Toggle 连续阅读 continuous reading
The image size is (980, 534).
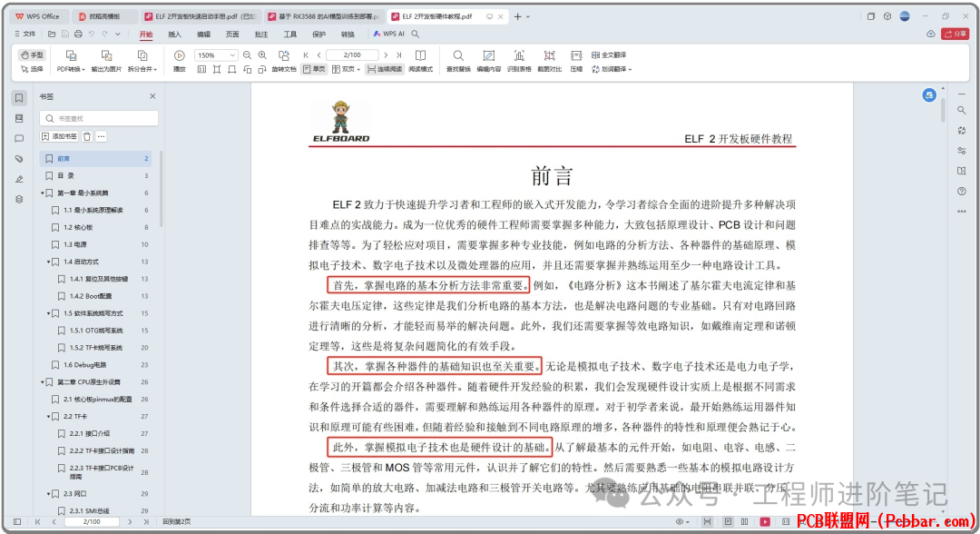point(385,69)
